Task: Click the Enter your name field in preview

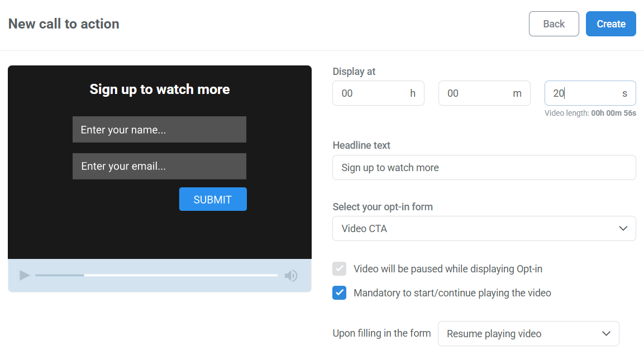Action: click(159, 129)
